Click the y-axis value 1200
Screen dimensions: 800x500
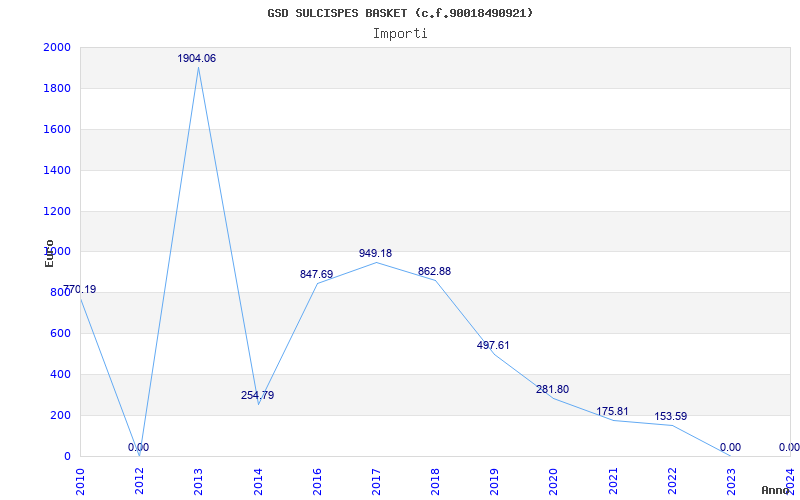point(57,211)
